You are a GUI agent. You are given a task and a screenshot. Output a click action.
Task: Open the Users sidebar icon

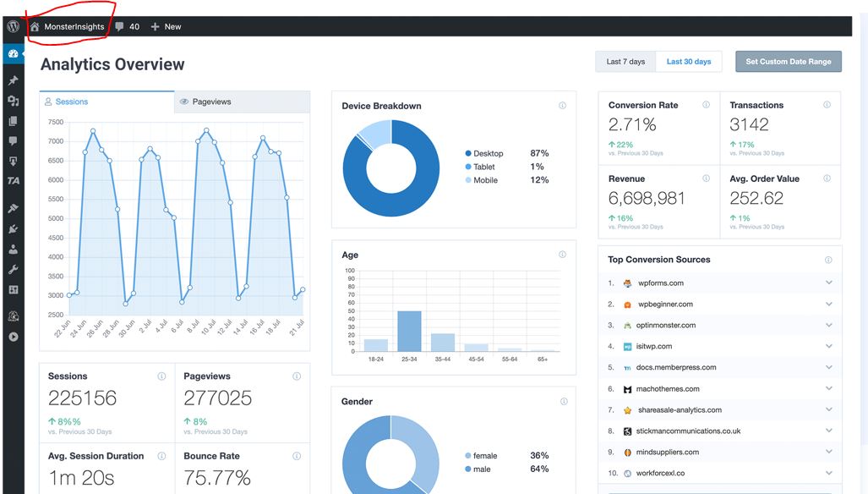14,250
